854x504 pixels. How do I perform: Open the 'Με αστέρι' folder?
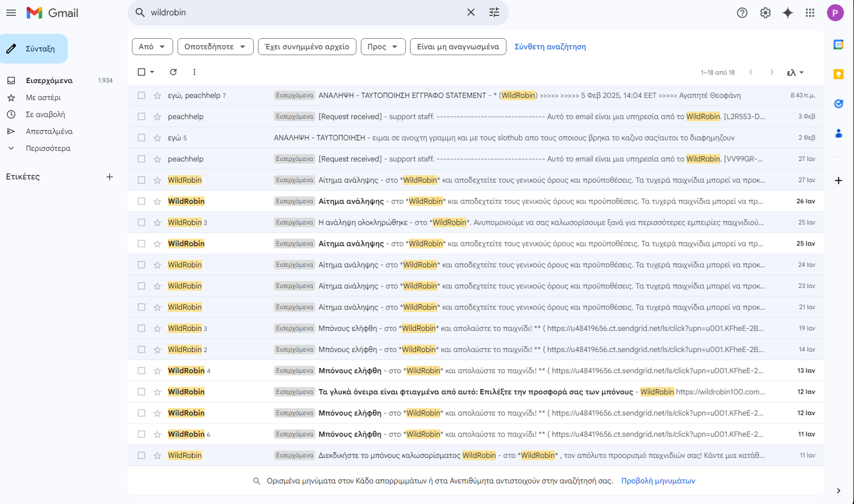tap(43, 98)
